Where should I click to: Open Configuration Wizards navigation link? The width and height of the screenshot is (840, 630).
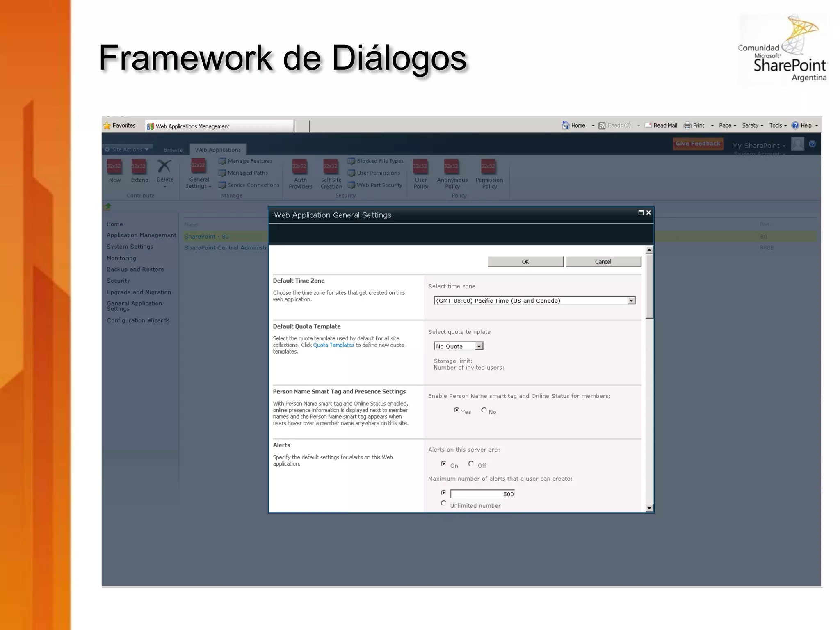click(138, 320)
